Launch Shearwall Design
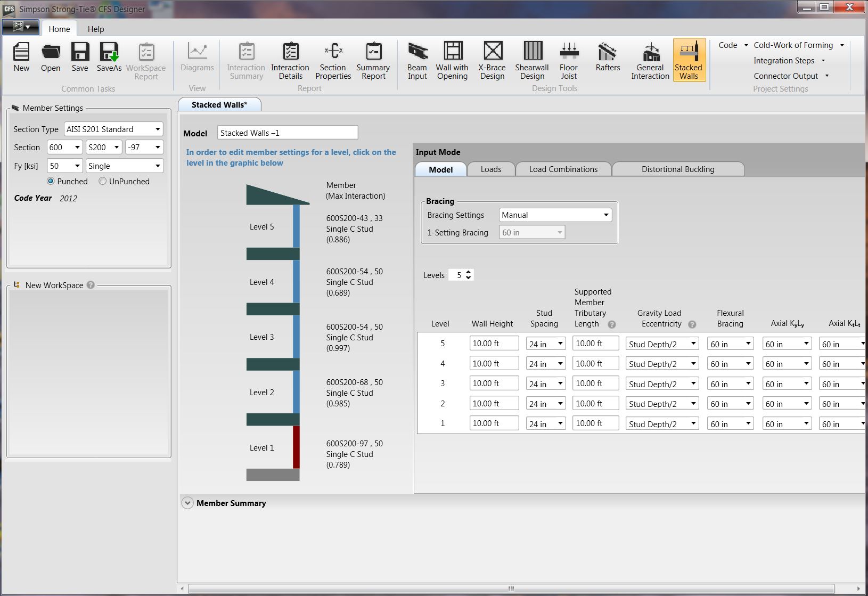This screenshot has width=868, height=596. point(531,60)
